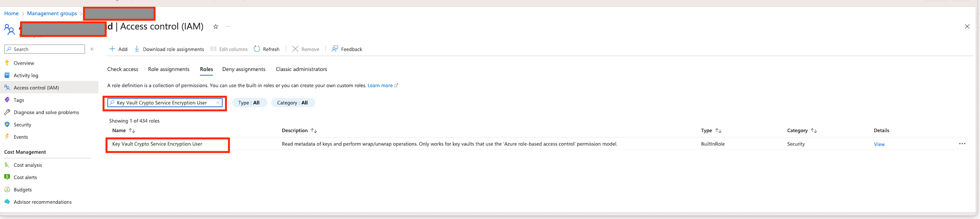The image size is (980, 219).
Task: Open Activity log in sidebar
Action: pos(26,75)
